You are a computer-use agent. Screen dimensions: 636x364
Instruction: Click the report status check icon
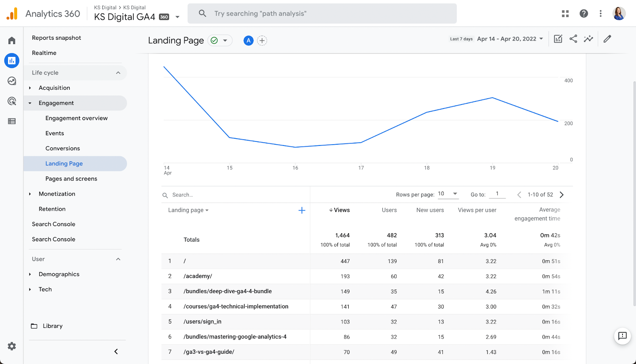click(x=214, y=41)
